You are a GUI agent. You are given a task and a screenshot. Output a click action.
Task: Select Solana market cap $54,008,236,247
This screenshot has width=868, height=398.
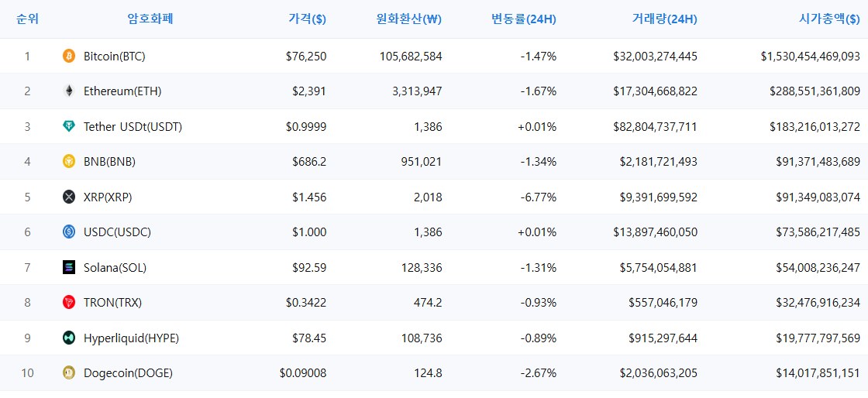coord(818,268)
